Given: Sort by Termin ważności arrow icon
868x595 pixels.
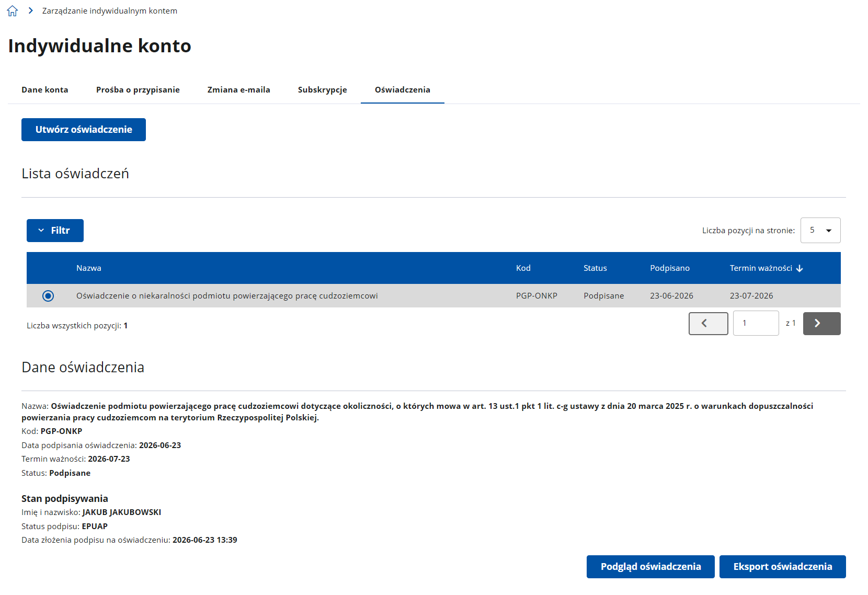Looking at the screenshot, I should click(800, 268).
